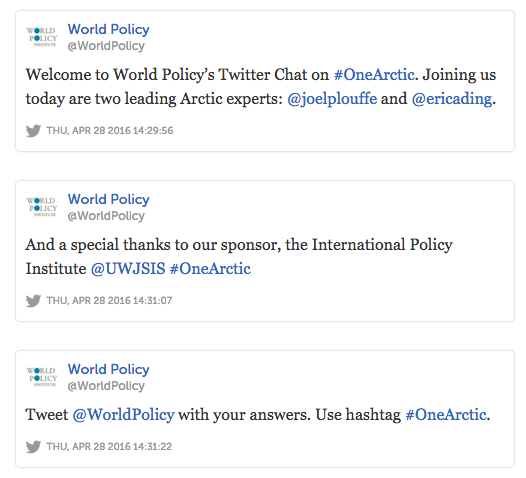Click Twitter bird icon on third tweet
Screen dimensions: 526x478
[x=33, y=447]
